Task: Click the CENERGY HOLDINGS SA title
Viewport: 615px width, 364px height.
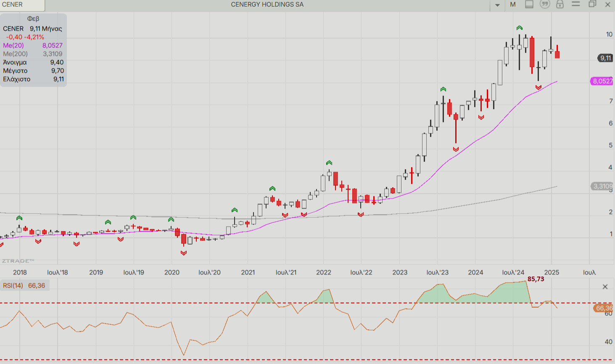Action: 267,5
